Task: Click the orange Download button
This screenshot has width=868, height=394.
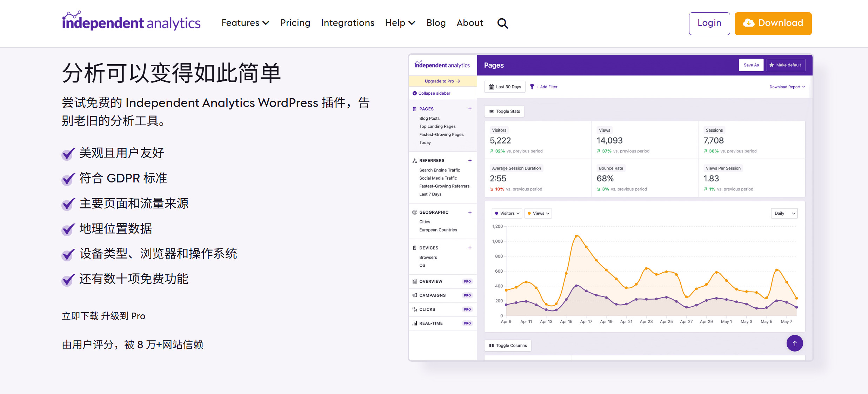Action: click(x=773, y=24)
